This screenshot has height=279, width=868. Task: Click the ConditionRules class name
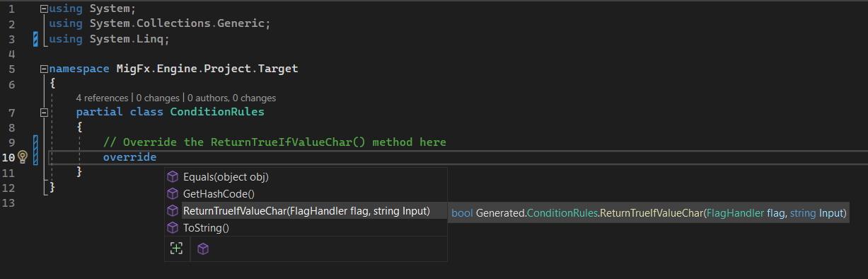click(x=217, y=112)
